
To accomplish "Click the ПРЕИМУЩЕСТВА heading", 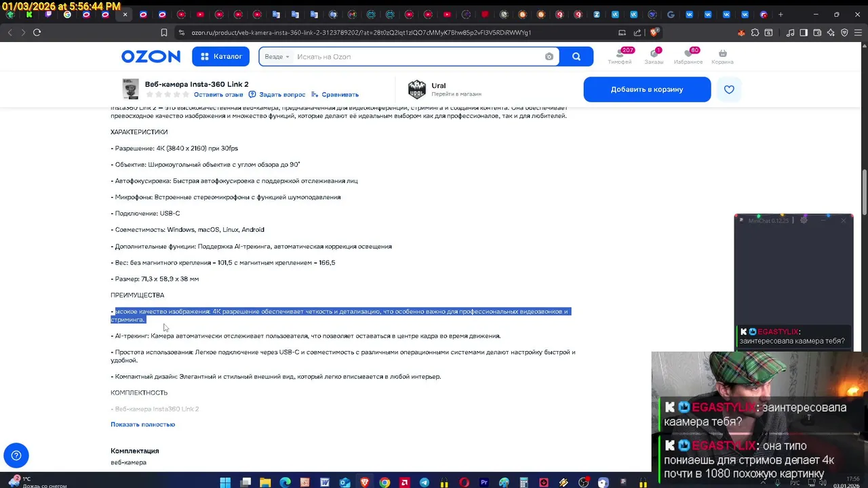I will point(137,295).
